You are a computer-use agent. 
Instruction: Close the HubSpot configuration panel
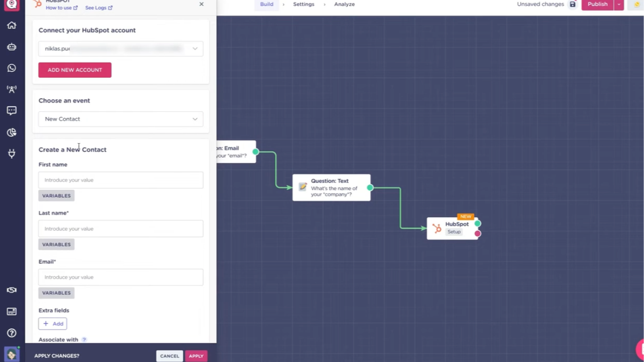[201, 4]
